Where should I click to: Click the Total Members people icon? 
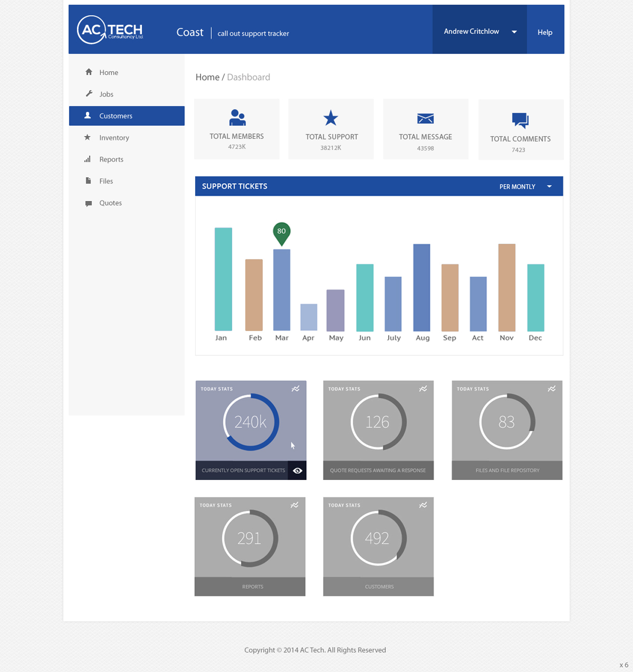coord(237,117)
